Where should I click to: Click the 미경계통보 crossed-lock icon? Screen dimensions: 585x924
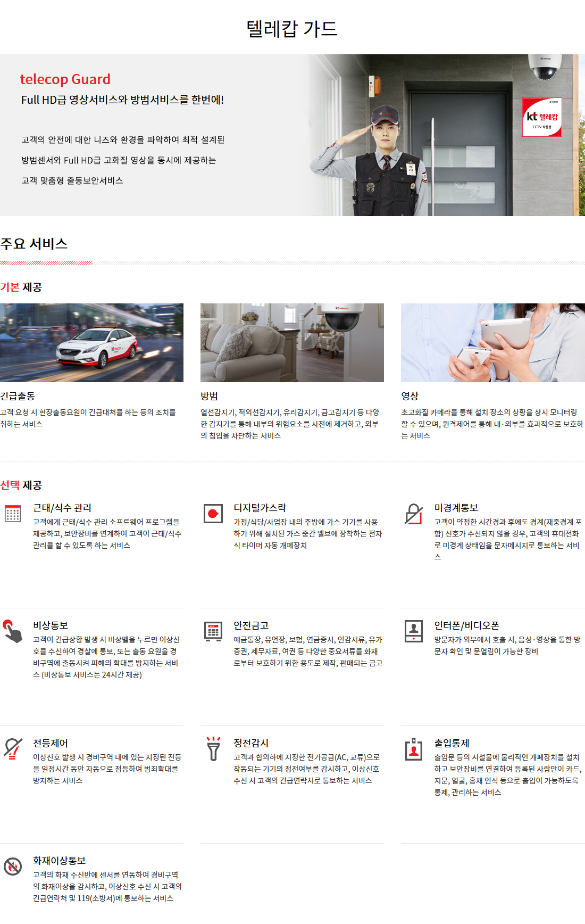[414, 514]
